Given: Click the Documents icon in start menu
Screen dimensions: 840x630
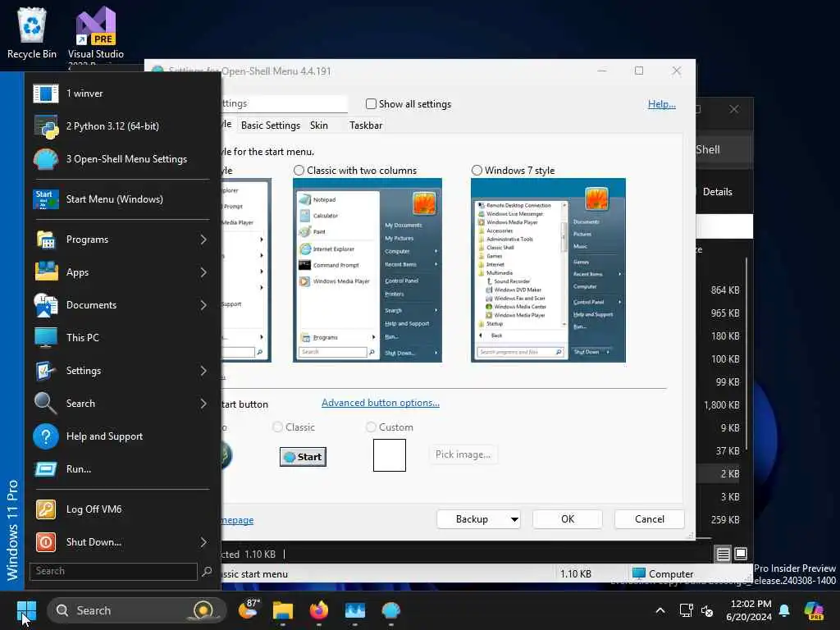Looking at the screenshot, I should pyautogui.click(x=46, y=305).
